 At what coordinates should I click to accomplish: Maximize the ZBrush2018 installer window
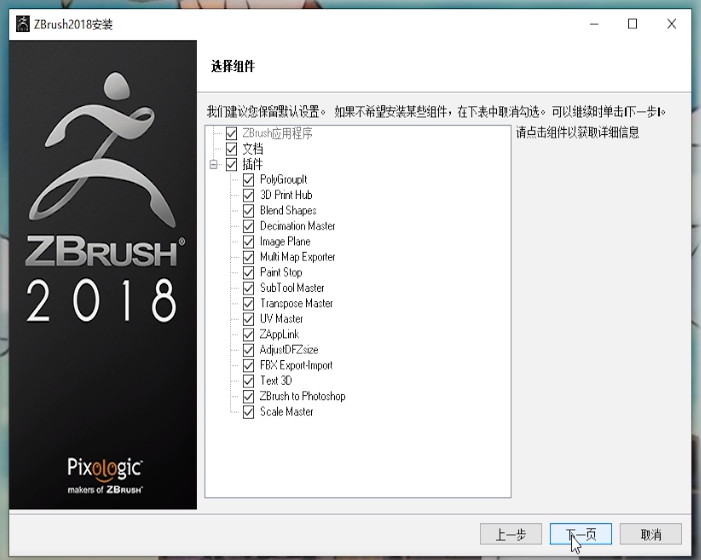tap(632, 24)
